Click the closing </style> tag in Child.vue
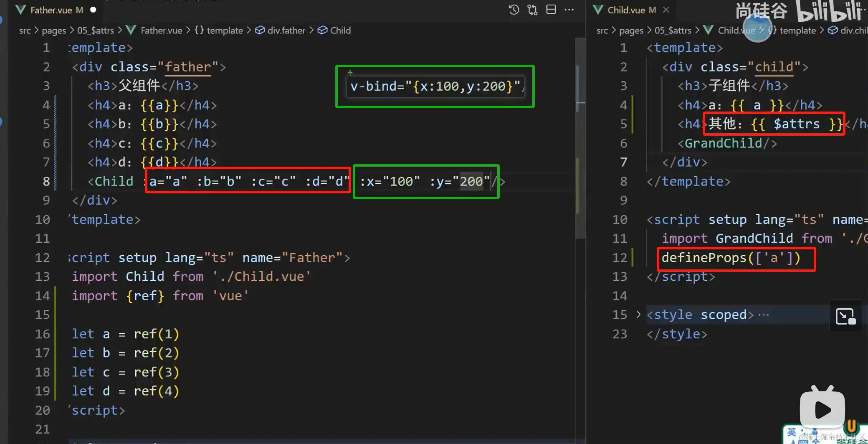 point(677,334)
